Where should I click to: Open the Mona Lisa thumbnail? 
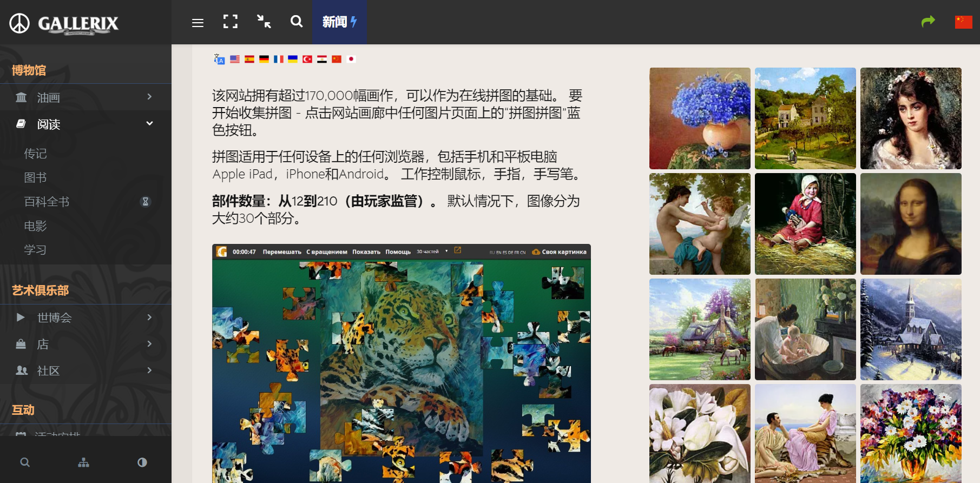911,224
